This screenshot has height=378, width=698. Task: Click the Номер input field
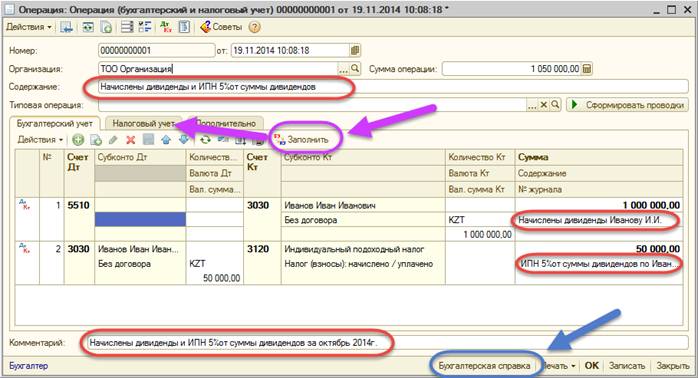pyautogui.click(x=156, y=50)
